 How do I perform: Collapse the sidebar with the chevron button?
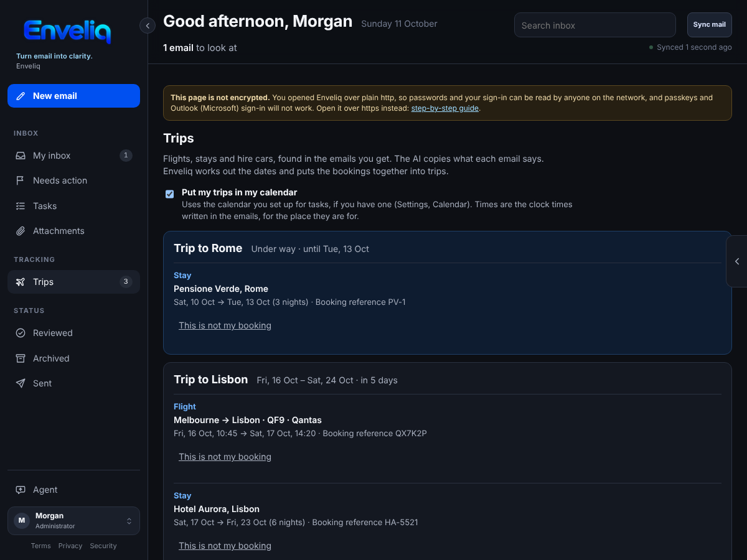tap(148, 26)
